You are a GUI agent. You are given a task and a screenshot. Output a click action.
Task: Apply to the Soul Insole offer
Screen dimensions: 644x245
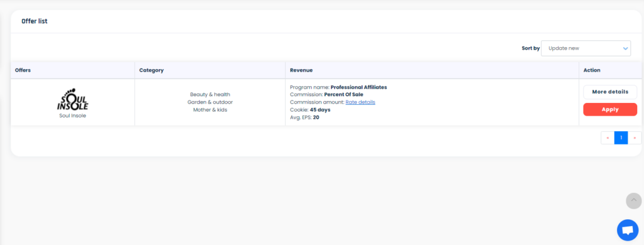pos(610,109)
